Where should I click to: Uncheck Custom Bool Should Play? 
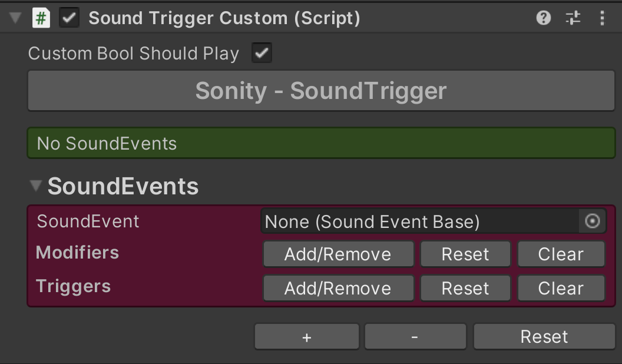pos(262,54)
